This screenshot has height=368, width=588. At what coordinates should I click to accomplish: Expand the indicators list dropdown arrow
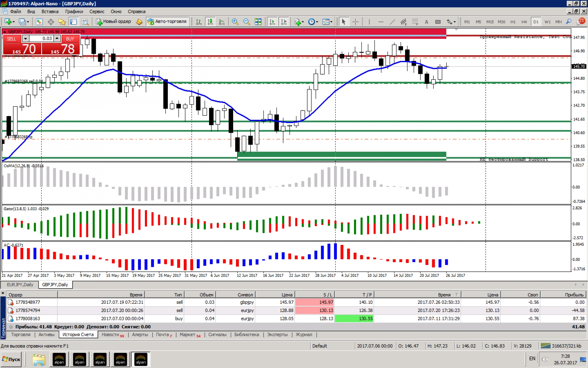click(303, 22)
